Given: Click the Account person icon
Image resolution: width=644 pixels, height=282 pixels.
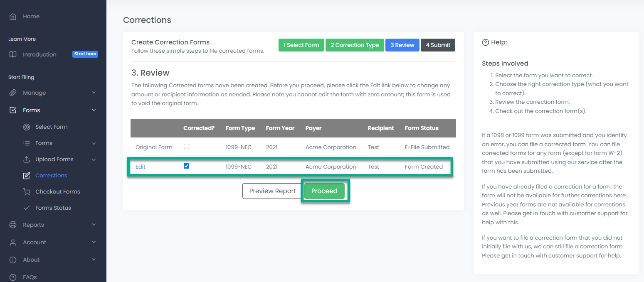Looking at the screenshot, I should click(x=13, y=242).
